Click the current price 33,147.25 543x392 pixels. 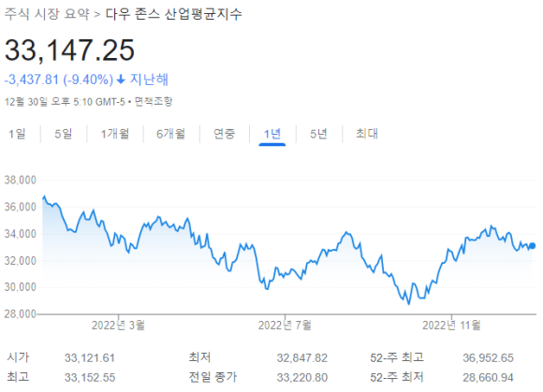click(x=69, y=51)
